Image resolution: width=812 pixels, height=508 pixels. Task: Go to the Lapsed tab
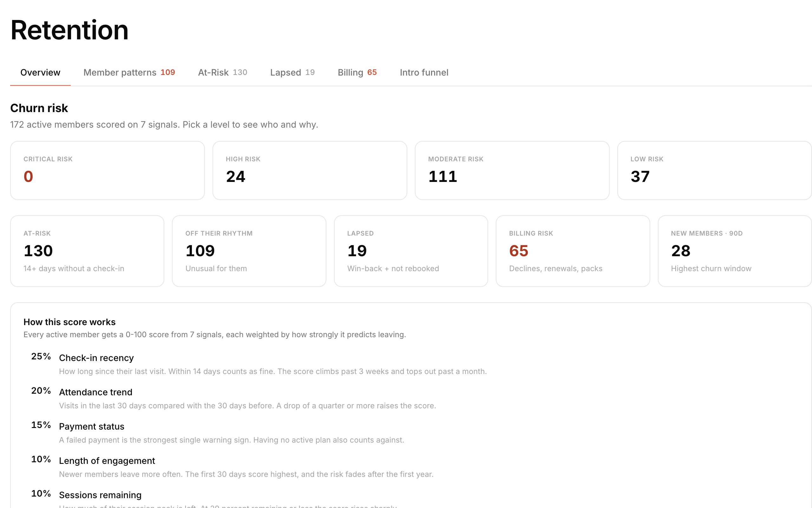click(x=292, y=72)
